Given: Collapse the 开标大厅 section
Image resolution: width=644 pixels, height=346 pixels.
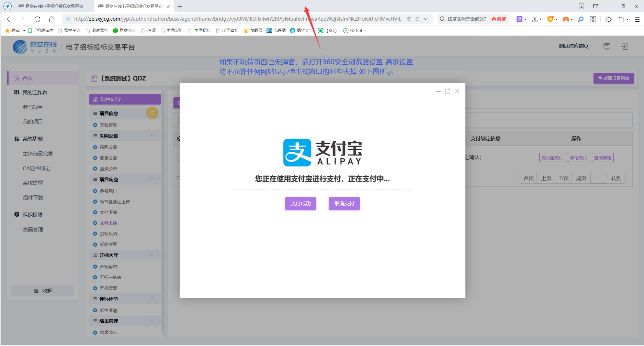Looking at the screenshot, I should coord(151,255).
